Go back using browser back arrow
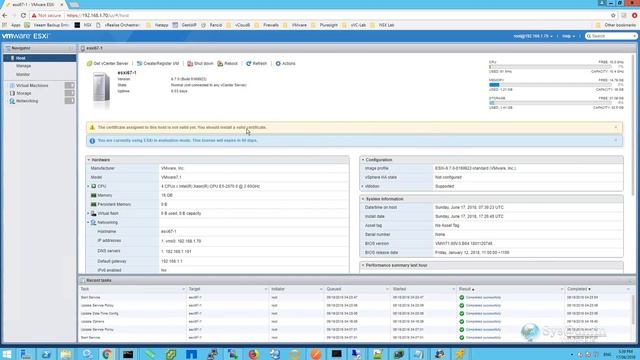 [x=5, y=16]
